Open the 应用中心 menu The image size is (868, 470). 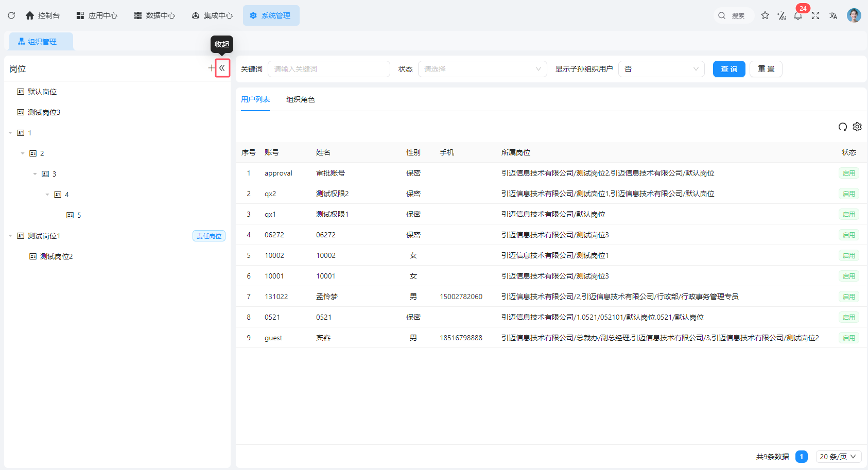coord(97,15)
